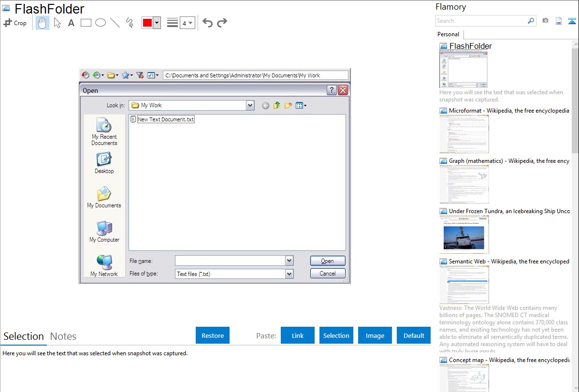Open the Graph (mathematics) snapshot thumbnail
This screenshot has width=579, height=392.
464,184
